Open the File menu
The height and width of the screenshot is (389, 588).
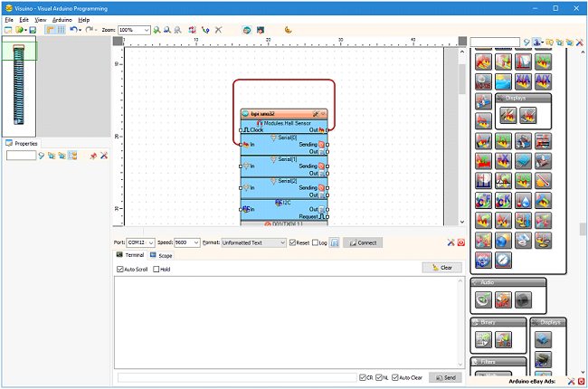tap(9, 20)
